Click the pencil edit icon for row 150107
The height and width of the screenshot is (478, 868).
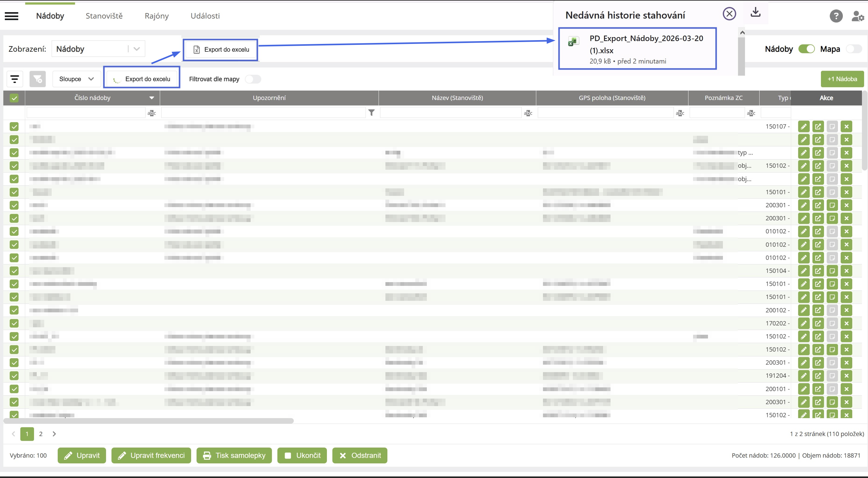[804, 127]
